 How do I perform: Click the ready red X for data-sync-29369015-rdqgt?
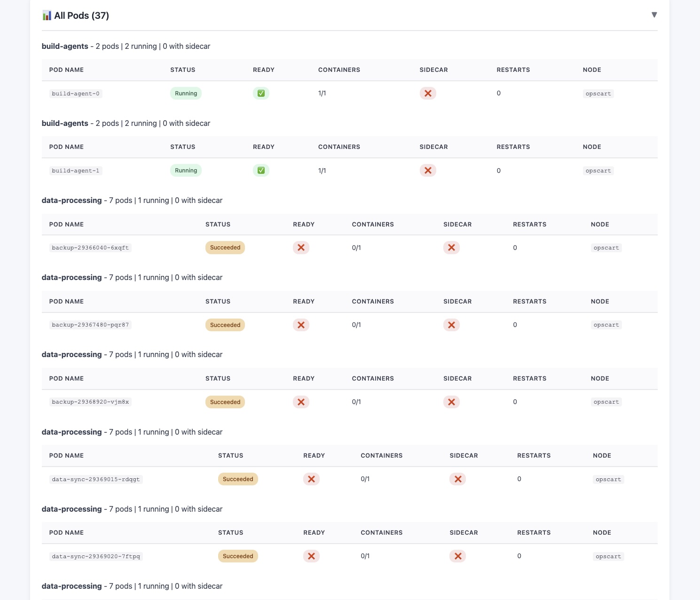(311, 479)
